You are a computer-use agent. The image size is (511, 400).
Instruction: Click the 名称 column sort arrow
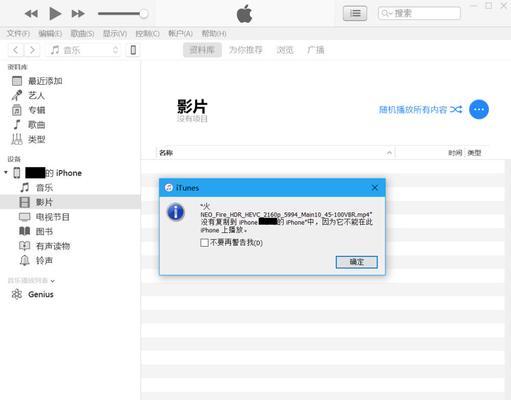click(389, 153)
